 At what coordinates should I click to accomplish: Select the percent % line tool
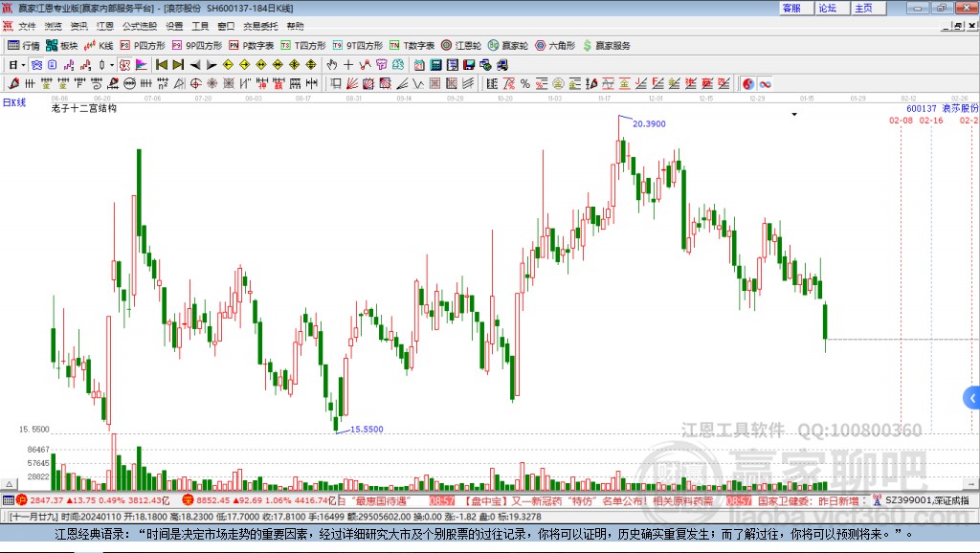point(525,84)
